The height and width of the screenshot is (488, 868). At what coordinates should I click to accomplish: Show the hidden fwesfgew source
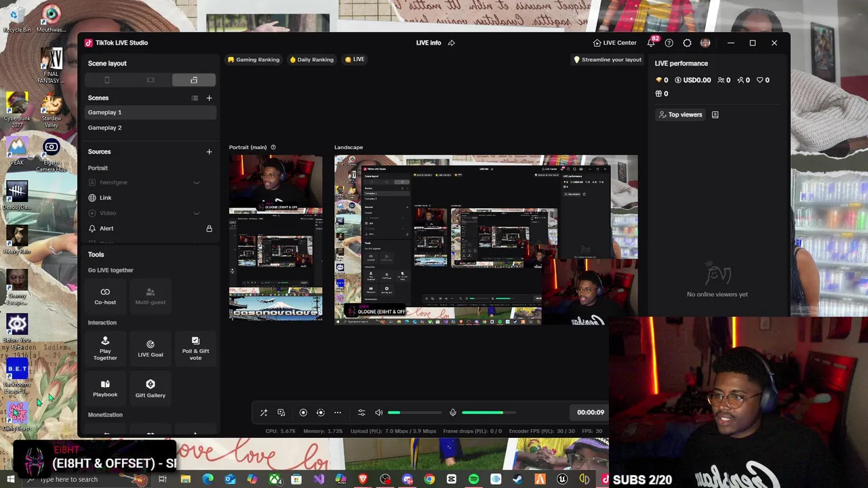coord(197,182)
